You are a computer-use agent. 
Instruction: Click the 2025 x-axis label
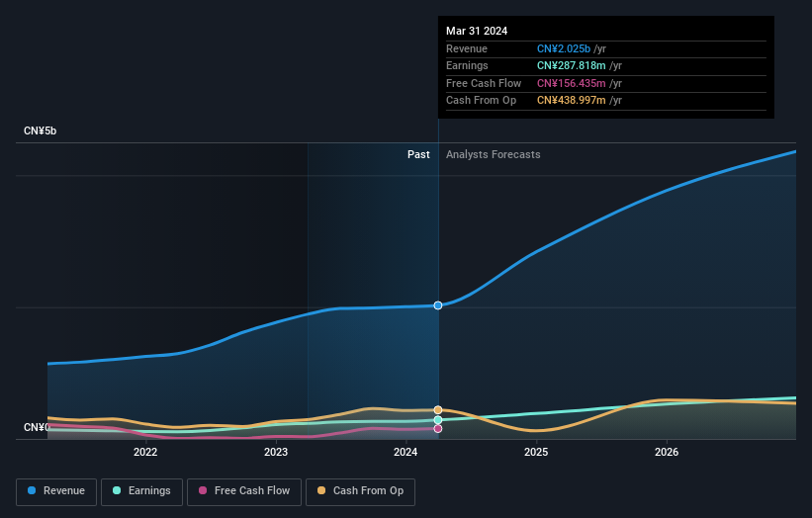(x=536, y=453)
